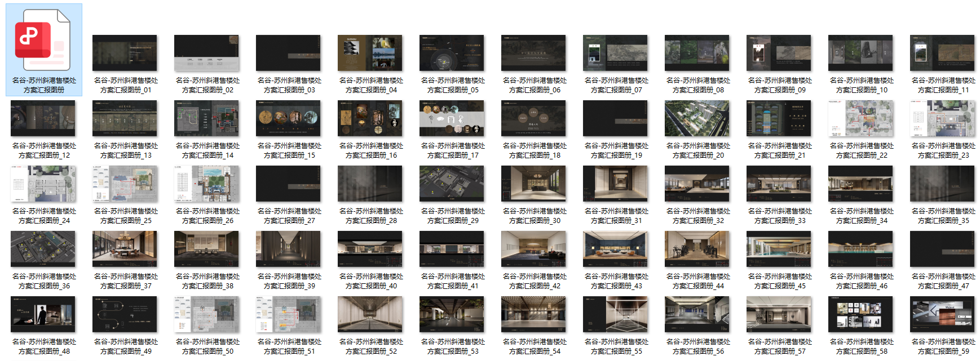
Task: Click thumbnail 方案汇报图册_38
Action: click(x=206, y=249)
